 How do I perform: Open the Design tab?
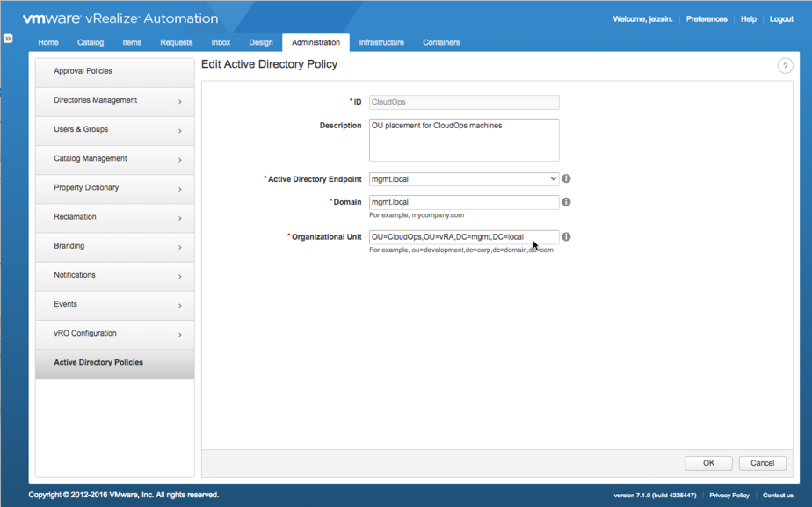[261, 42]
